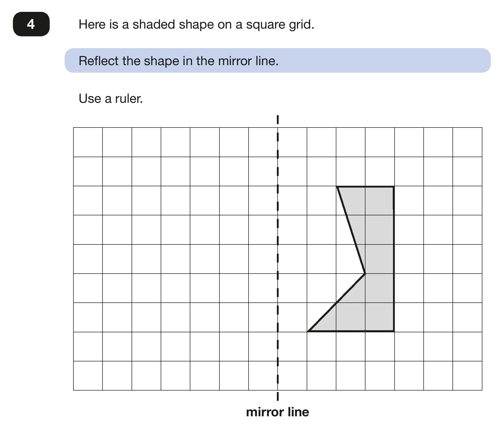Click the bottom-left cell of the square grid
This screenshot has width=504, height=432.
88,376
